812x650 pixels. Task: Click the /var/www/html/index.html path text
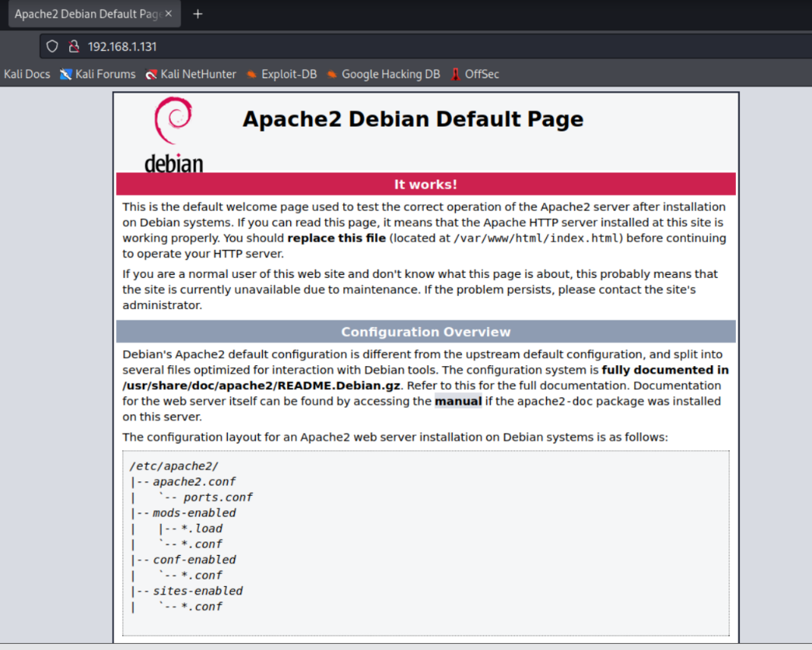coord(536,238)
